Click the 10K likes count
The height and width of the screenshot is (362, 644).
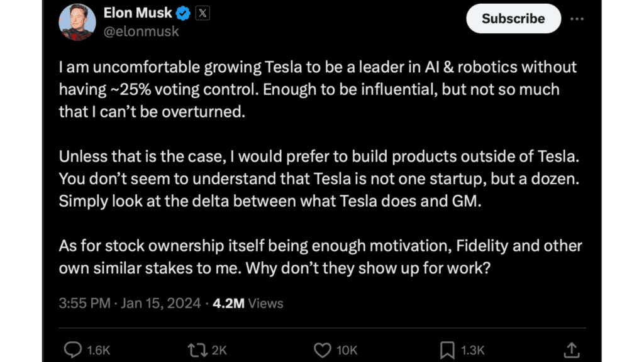347,350
